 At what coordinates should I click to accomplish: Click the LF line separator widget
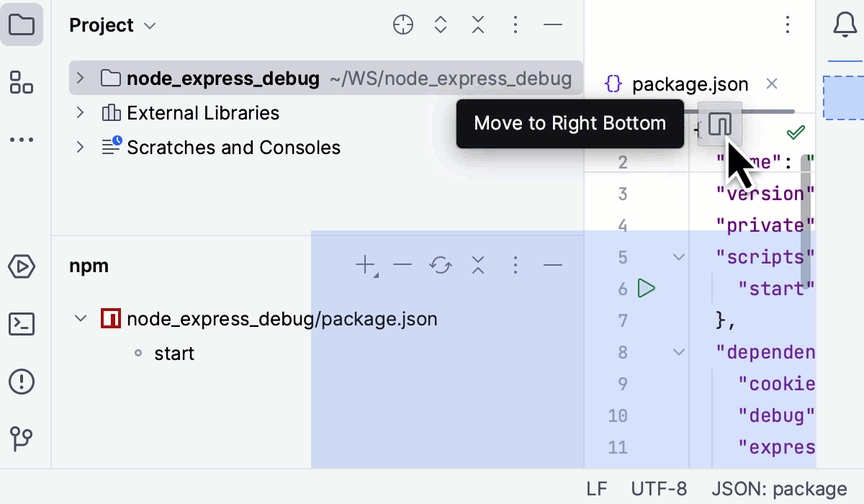click(596, 489)
